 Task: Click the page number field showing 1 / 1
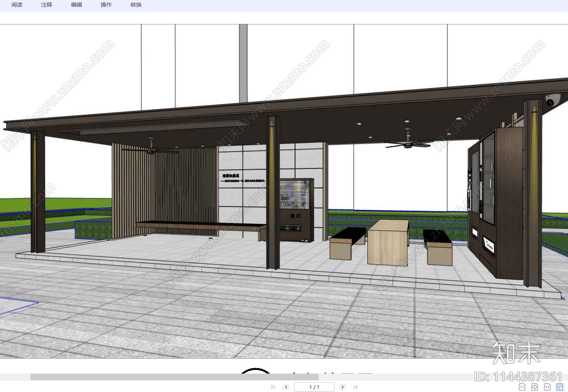pyautogui.click(x=314, y=387)
